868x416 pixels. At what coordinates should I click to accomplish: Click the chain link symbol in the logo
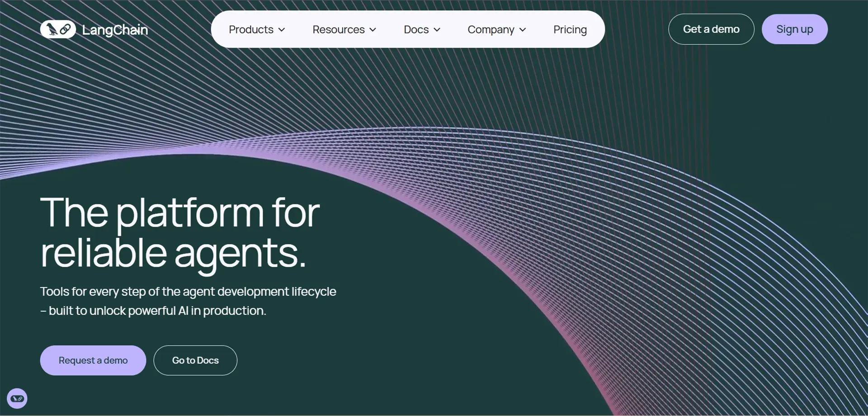tap(66, 29)
